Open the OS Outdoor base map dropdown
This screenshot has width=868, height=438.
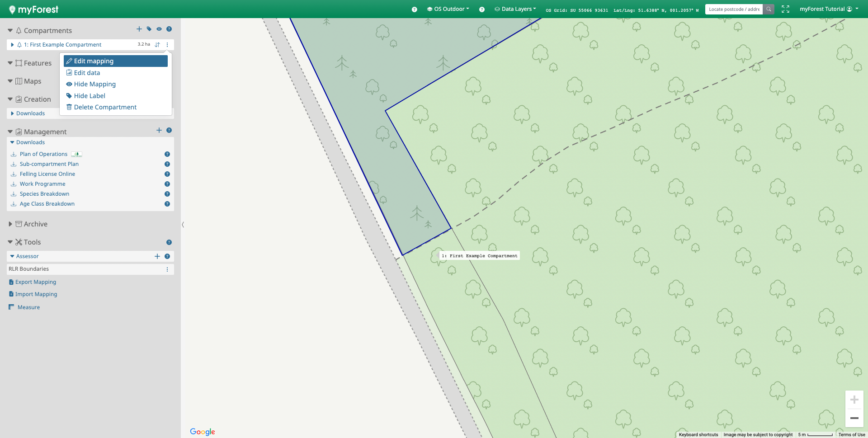tap(448, 9)
